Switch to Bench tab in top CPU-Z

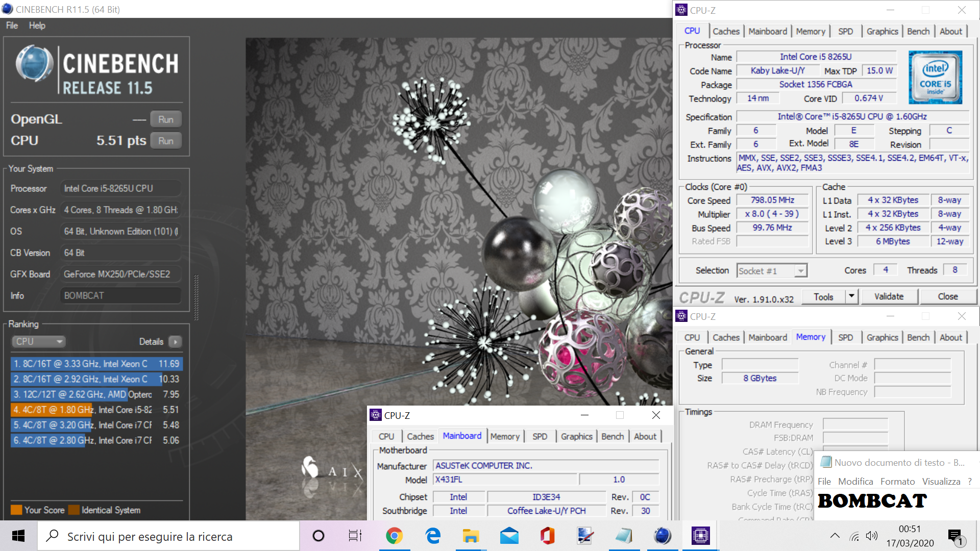(918, 32)
